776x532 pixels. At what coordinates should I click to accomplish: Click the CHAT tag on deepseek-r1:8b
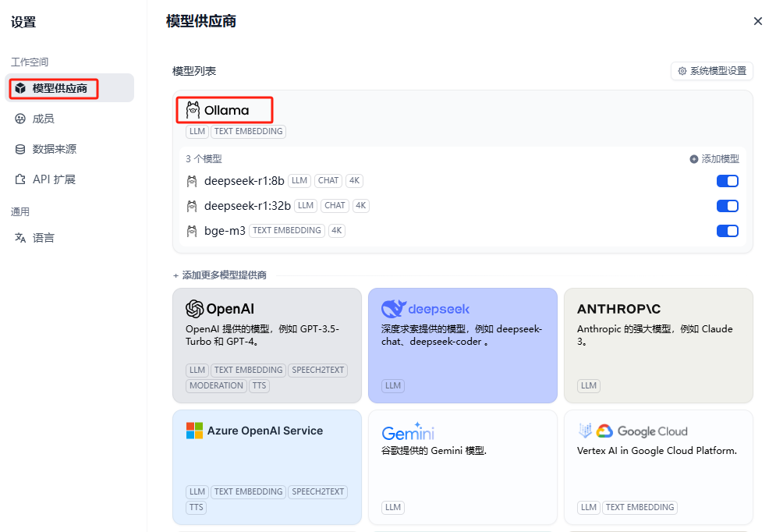pos(328,181)
